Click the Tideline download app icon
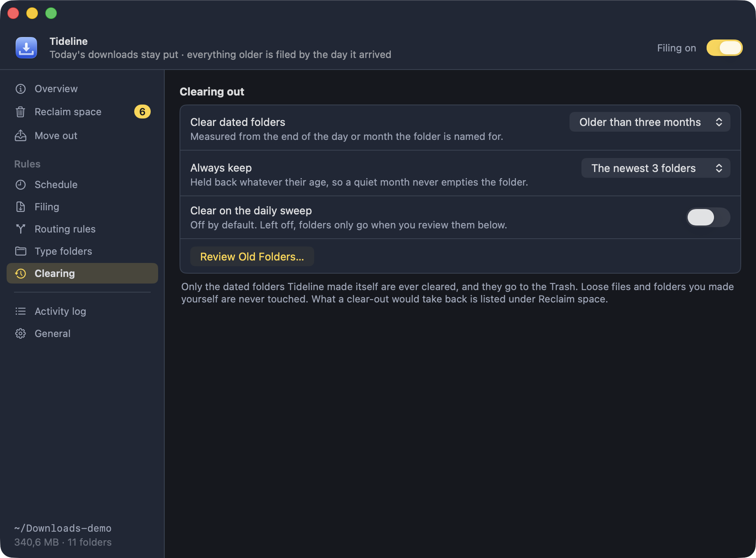The width and height of the screenshot is (756, 558). click(x=26, y=48)
